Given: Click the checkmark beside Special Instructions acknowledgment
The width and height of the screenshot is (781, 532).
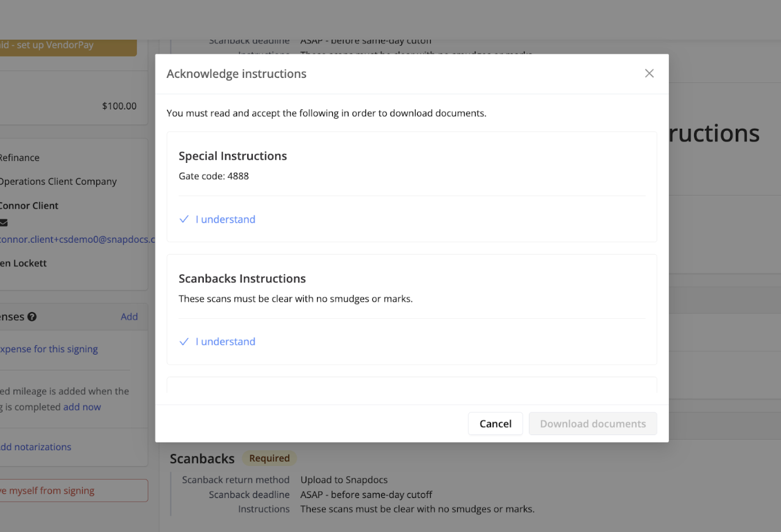Looking at the screenshot, I should pos(184,219).
